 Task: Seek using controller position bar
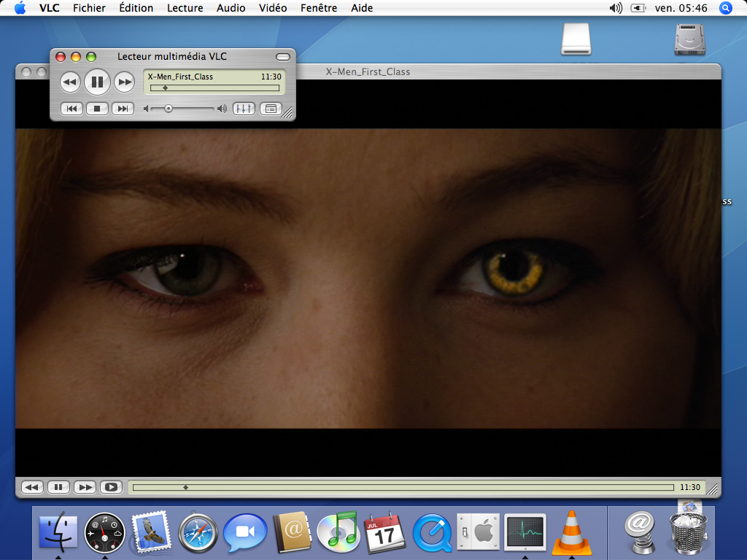[214, 88]
